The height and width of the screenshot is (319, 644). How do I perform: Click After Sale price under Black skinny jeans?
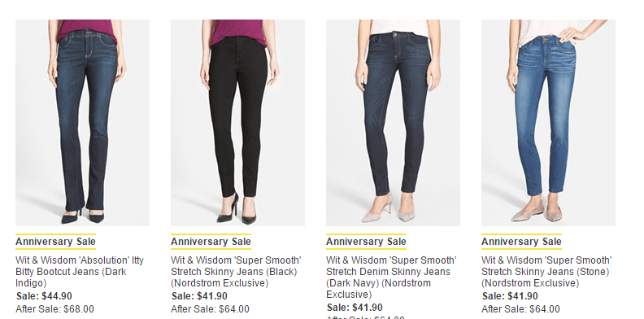tap(210, 309)
